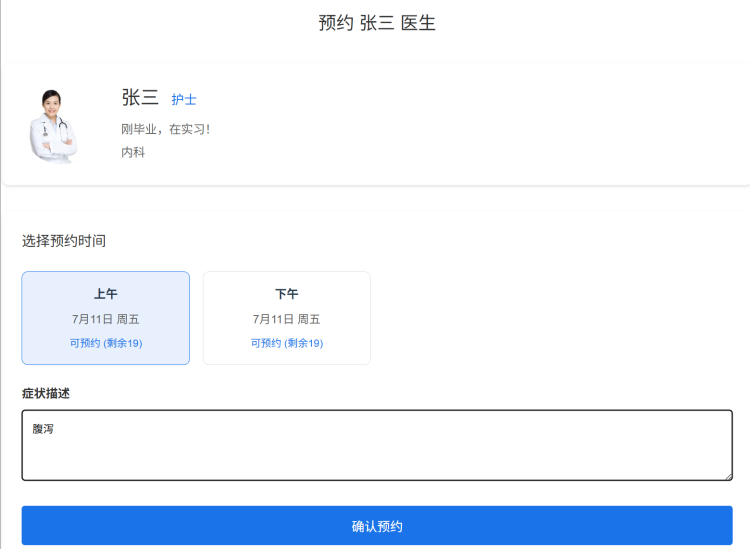750x549 pixels.
Task: Click the 刚毕业，在实习！ description text
Action: 165,129
